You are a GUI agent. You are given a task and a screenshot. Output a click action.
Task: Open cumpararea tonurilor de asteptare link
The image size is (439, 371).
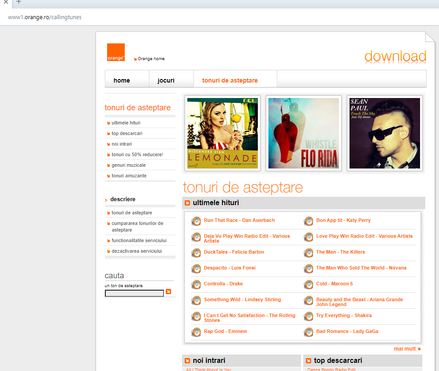(x=137, y=227)
